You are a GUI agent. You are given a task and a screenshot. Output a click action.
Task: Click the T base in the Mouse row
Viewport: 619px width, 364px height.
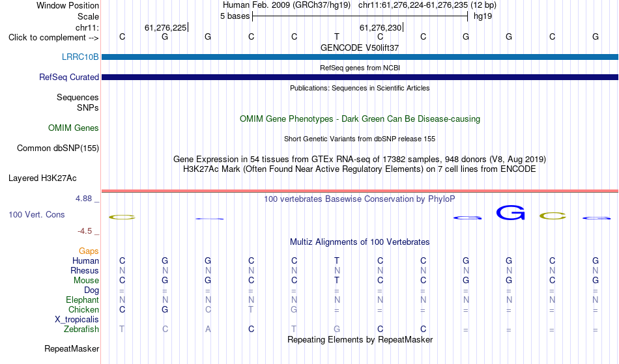point(337,281)
